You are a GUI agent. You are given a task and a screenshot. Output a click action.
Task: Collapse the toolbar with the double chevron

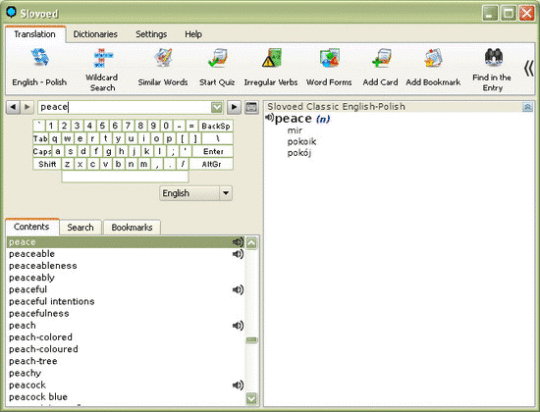(x=528, y=68)
